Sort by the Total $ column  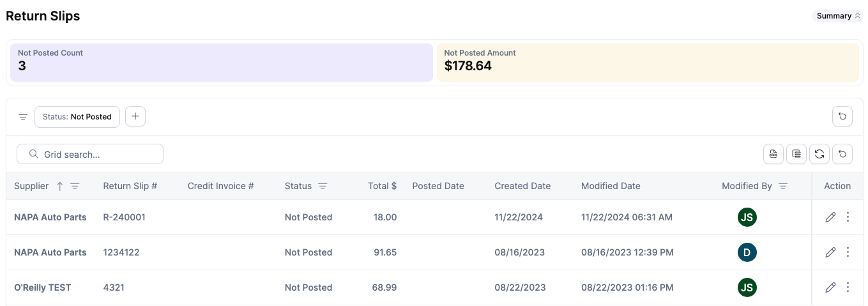tap(382, 186)
